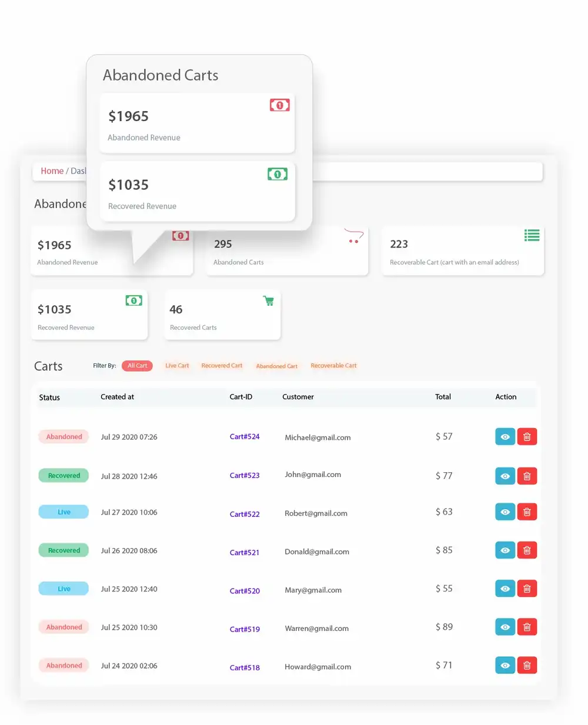588x725 pixels.
Task: Filter by Recovered Cart
Action: [x=222, y=366]
